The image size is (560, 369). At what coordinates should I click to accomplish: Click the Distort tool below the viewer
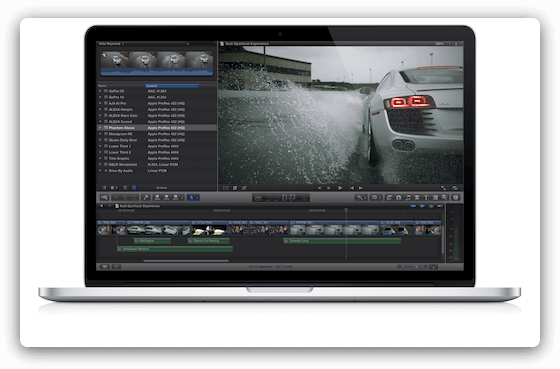[x=244, y=188]
